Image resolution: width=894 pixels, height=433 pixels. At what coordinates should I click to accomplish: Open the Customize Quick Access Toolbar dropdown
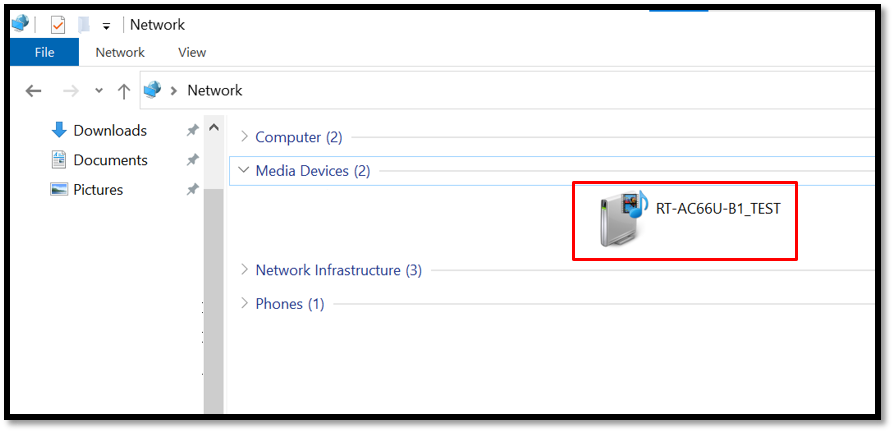pos(106,26)
